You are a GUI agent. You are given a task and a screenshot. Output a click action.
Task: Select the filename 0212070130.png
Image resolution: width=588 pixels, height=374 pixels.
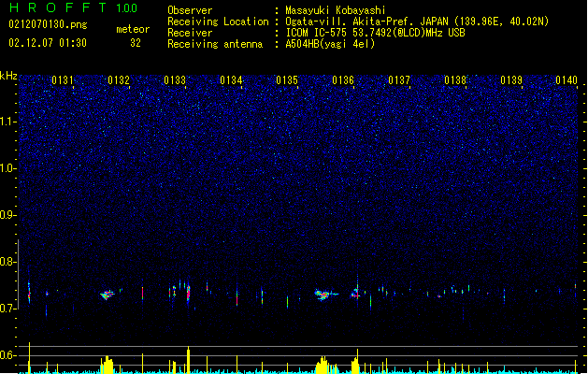pos(48,24)
